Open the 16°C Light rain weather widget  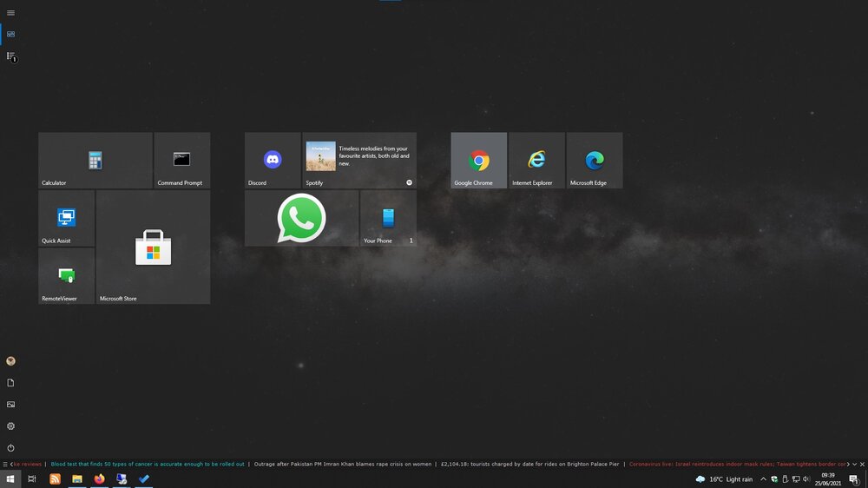(724, 479)
